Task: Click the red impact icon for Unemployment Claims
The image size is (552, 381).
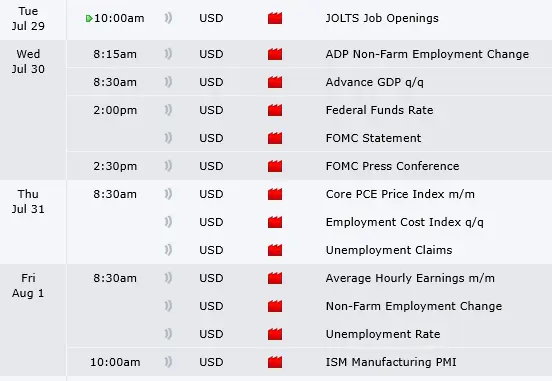Action: 275,250
